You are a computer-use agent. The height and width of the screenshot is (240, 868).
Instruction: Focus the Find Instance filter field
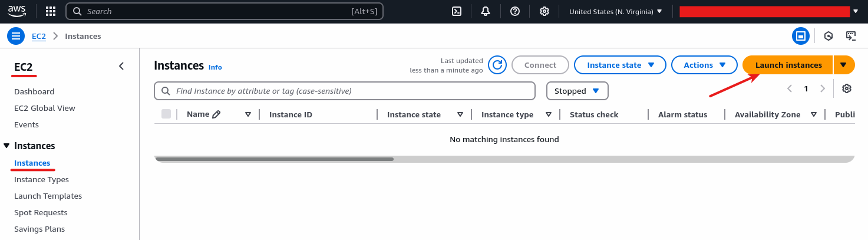coord(345,91)
